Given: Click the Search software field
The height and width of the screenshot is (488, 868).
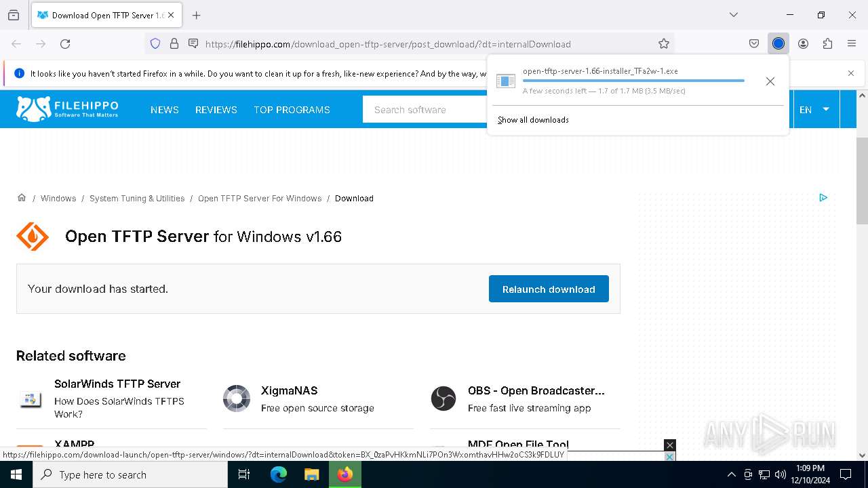Looking at the screenshot, I should click(x=425, y=110).
